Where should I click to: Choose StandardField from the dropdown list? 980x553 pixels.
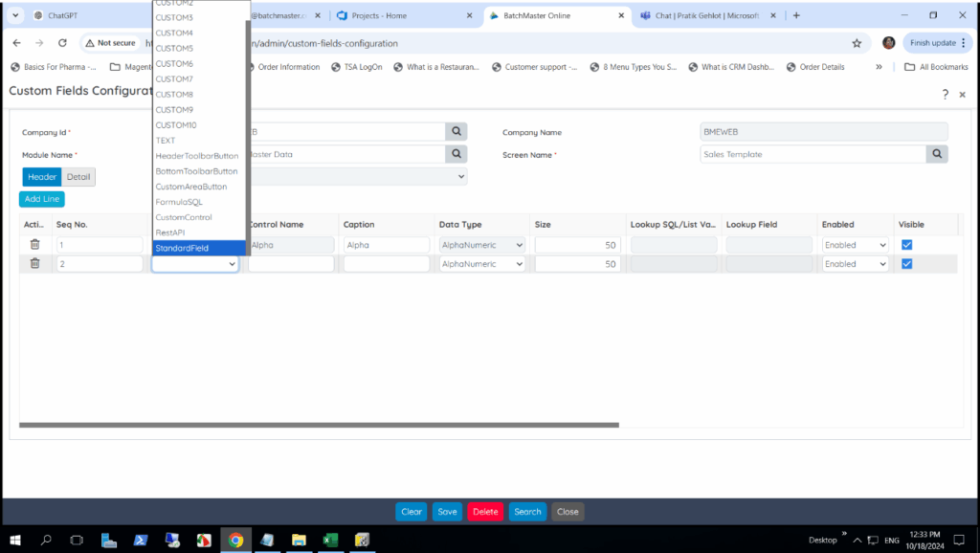[182, 248]
